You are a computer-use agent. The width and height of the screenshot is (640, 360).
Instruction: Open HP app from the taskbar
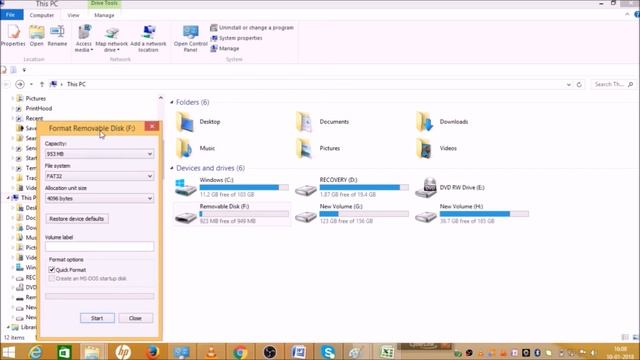coord(123,352)
